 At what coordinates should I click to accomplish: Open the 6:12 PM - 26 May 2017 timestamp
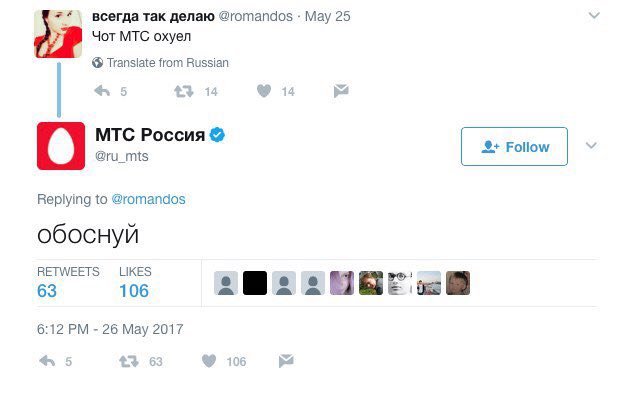pyautogui.click(x=110, y=329)
